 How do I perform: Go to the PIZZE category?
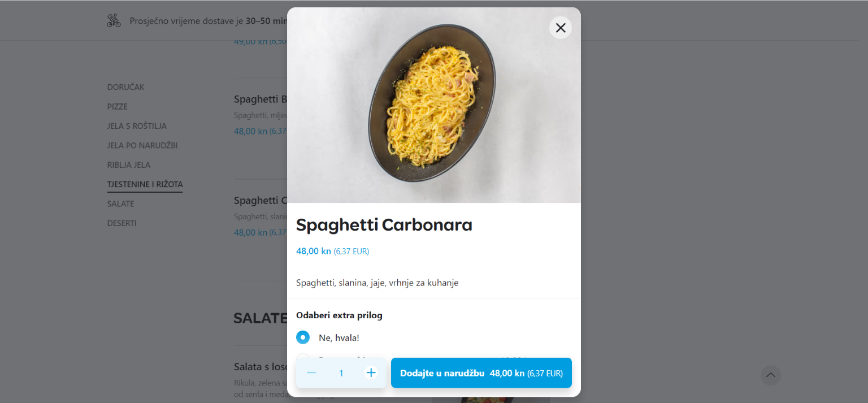pyautogui.click(x=118, y=106)
